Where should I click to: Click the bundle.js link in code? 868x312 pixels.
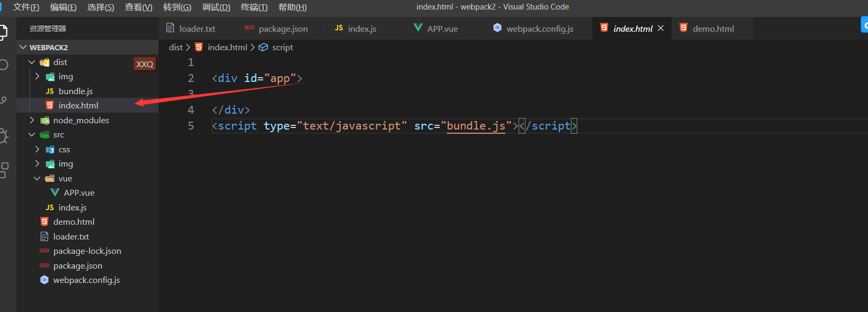click(x=476, y=126)
